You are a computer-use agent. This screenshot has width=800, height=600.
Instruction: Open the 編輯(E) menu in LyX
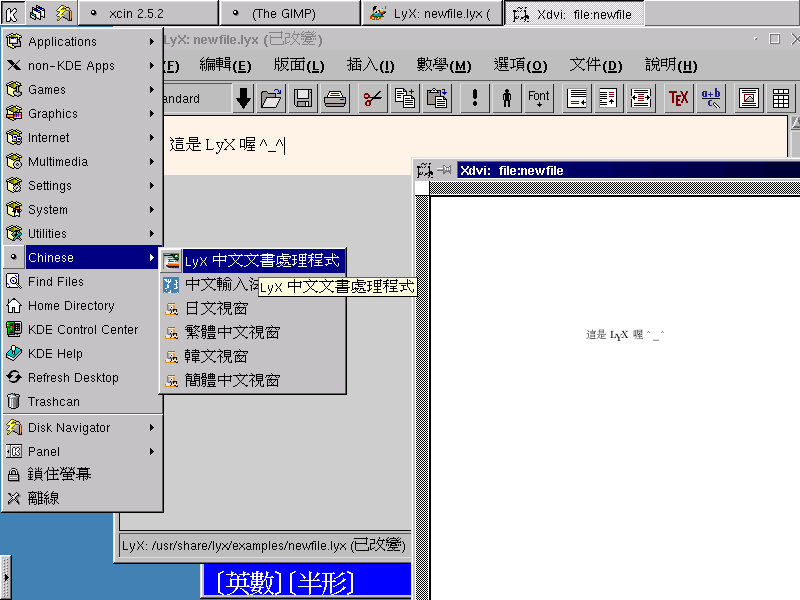click(x=225, y=65)
